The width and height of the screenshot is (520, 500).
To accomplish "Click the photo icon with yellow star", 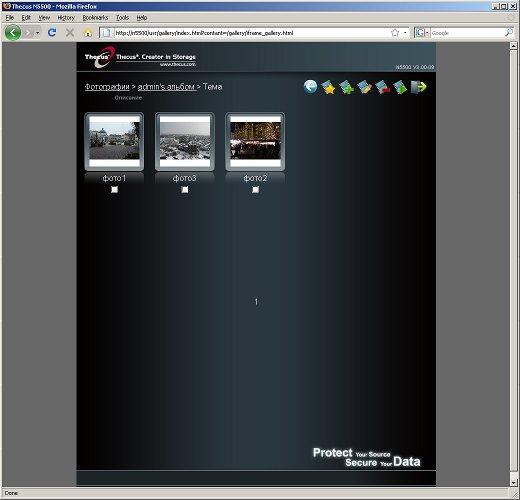I will (x=329, y=87).
